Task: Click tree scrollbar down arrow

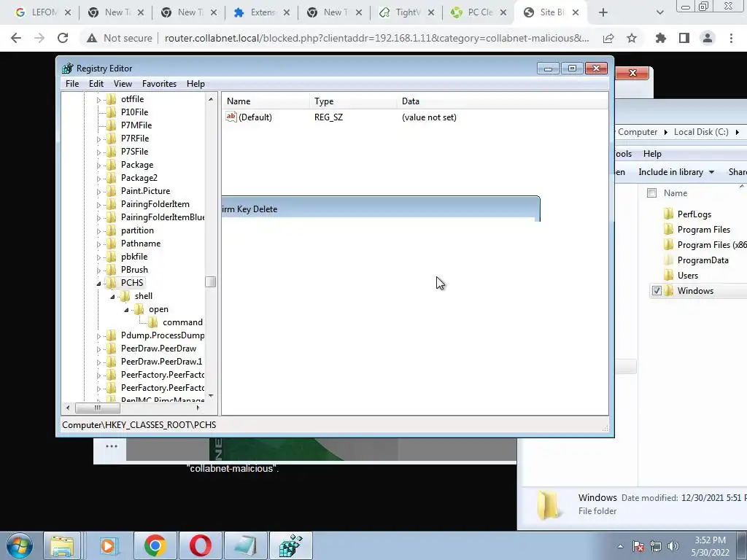Action: (211, 396)
